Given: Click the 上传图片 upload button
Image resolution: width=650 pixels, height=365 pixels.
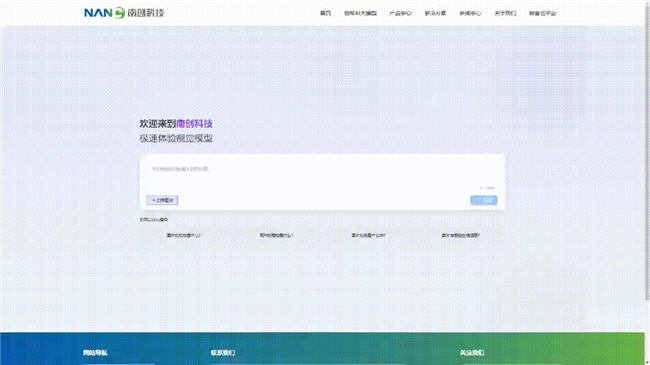Looking at the screenshot, I should 162,200.
